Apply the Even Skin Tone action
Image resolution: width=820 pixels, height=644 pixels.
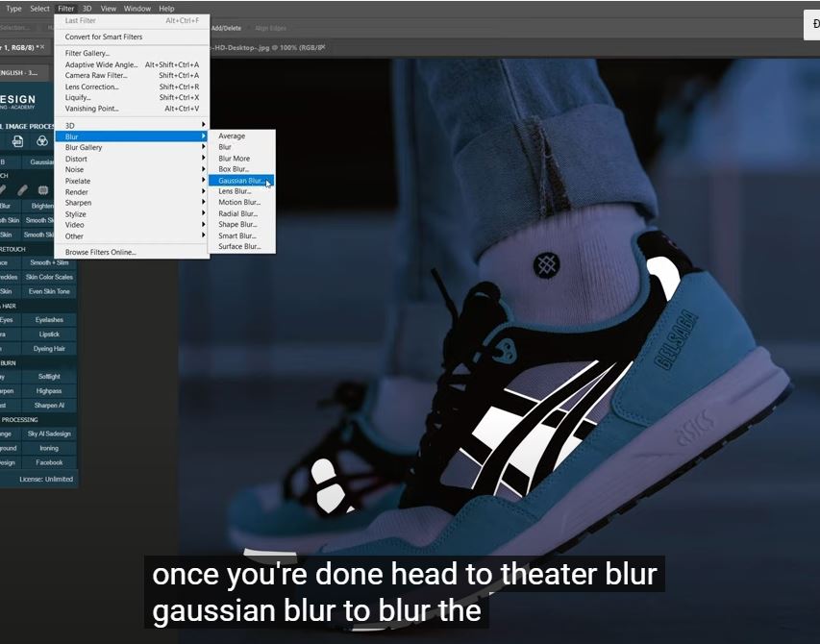pos(49,291)
